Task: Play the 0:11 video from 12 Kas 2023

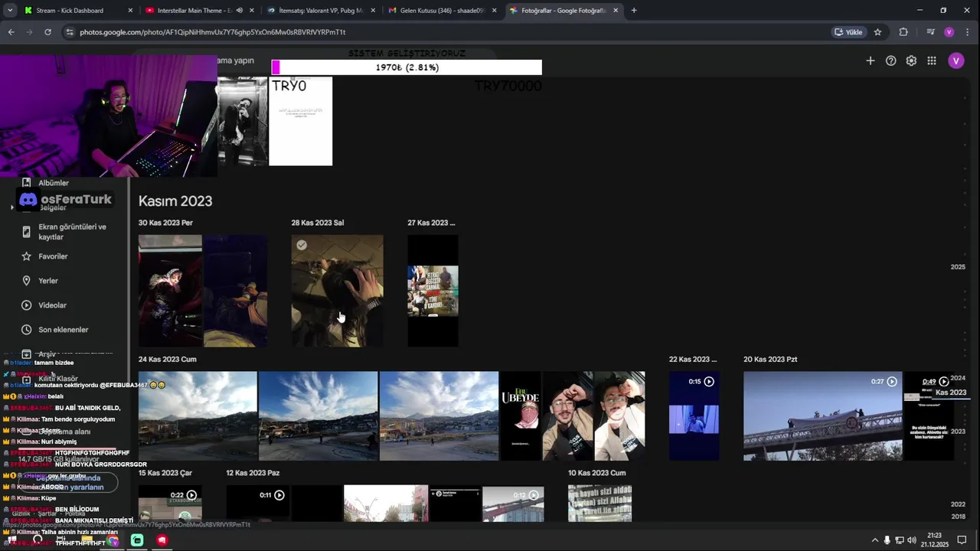Action: pos(258,504)
